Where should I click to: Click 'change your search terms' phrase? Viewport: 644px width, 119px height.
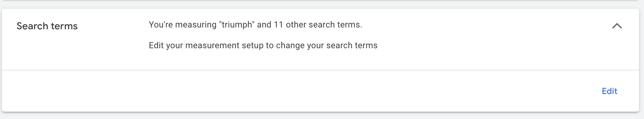point(327,45)
